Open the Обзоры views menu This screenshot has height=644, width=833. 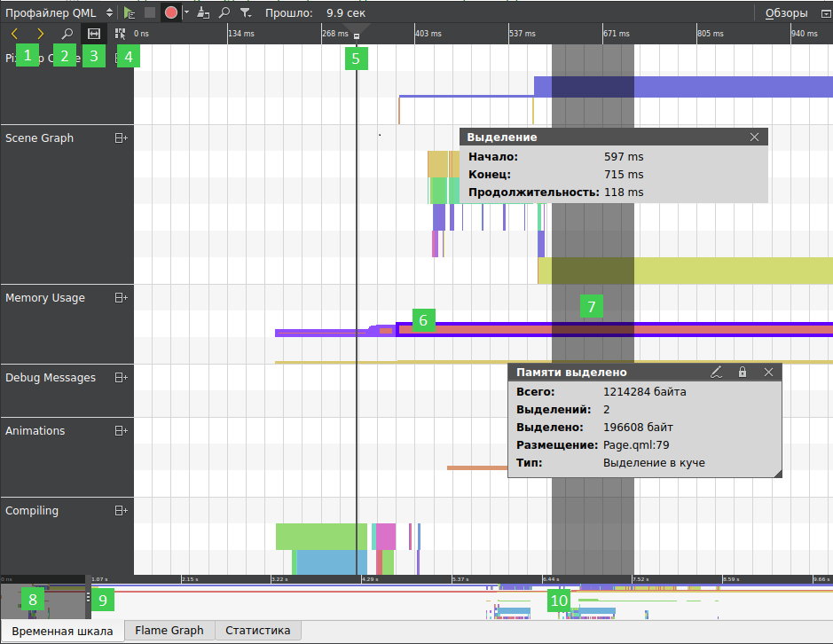click(786, 13)
